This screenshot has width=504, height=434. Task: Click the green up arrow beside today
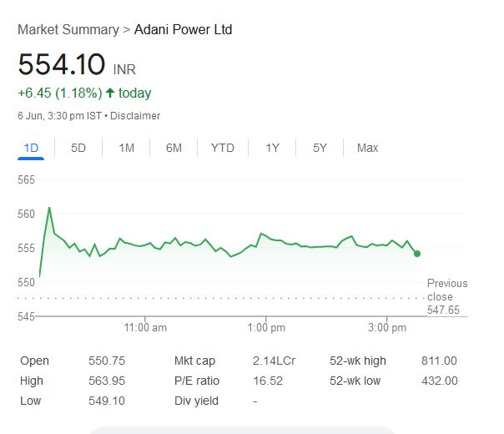click(110, 93)
